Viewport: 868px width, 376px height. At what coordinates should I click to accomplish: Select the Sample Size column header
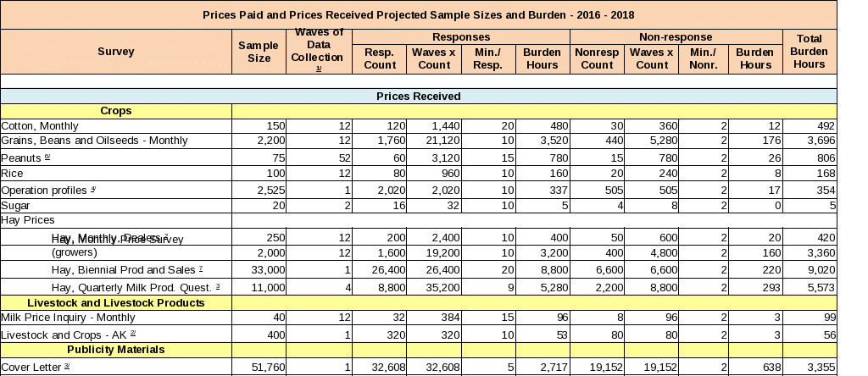(259, 52)
